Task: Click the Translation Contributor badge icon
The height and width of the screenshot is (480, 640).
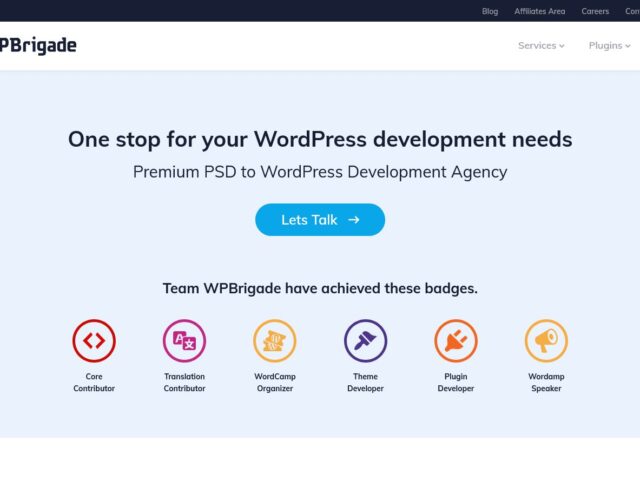Action: click(x=184, y=341)
